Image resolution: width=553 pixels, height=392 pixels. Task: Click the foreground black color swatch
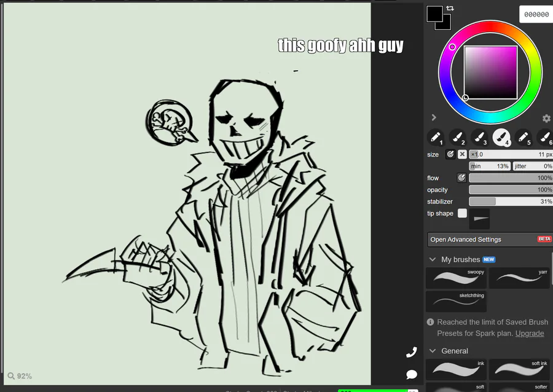(434, 14)
